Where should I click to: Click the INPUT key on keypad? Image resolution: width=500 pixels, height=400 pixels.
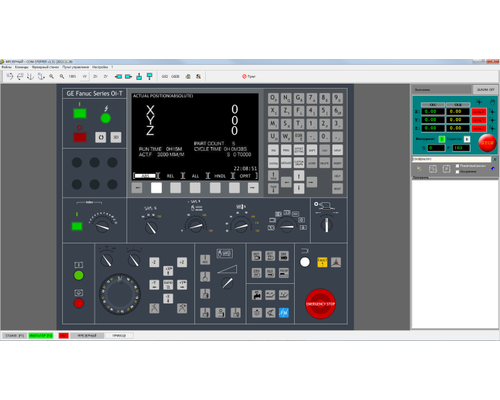point(337,150)
